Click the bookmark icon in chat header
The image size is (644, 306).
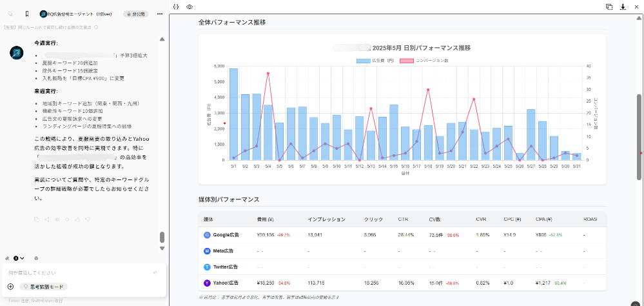[x=26, y=13]
